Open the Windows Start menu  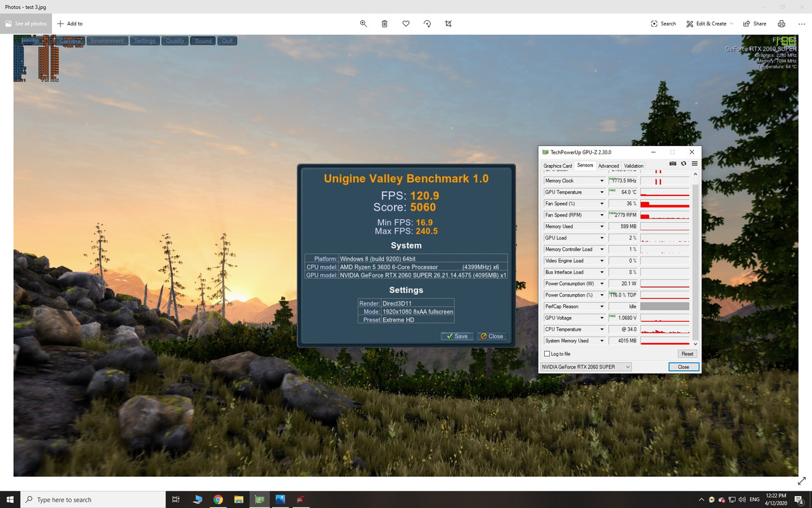10,499
